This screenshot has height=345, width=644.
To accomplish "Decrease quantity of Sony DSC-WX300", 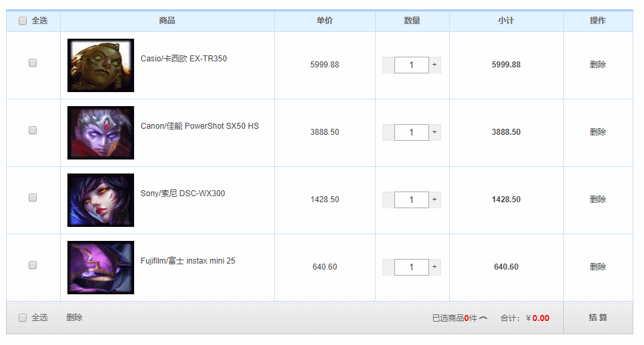I will click(388, 200).
